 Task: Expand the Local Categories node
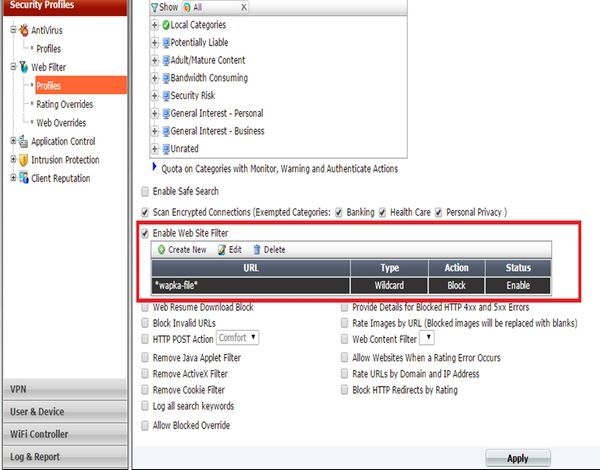(155, 25)
